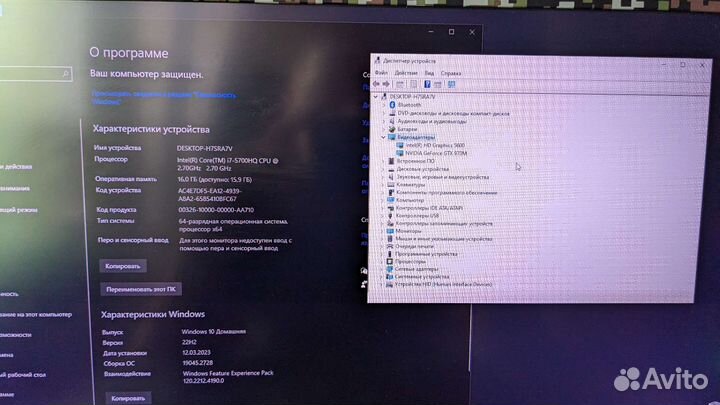Expand Звуковые, игровые и видеоустройства arrow

(383, 177)
